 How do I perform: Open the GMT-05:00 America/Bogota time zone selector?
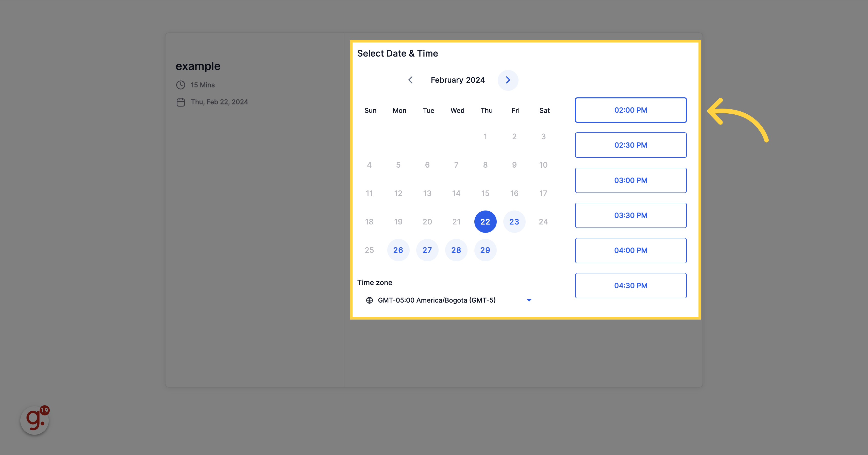coord(449,300)
